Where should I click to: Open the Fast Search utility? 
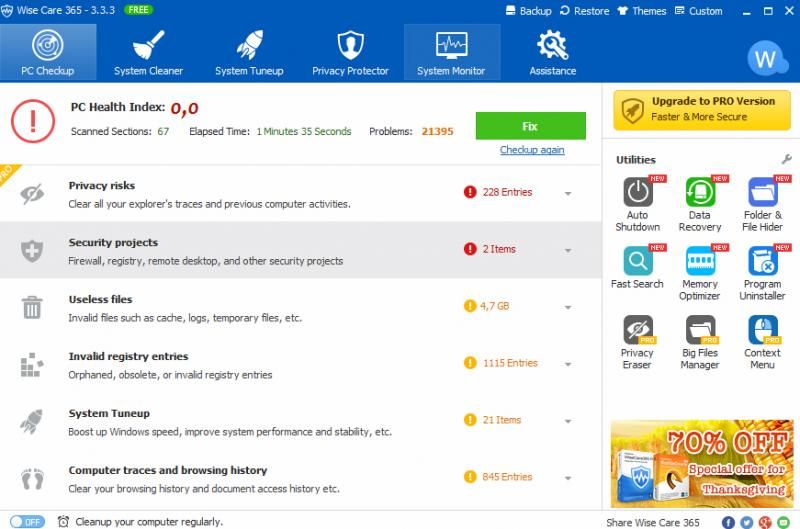(638, 263)
